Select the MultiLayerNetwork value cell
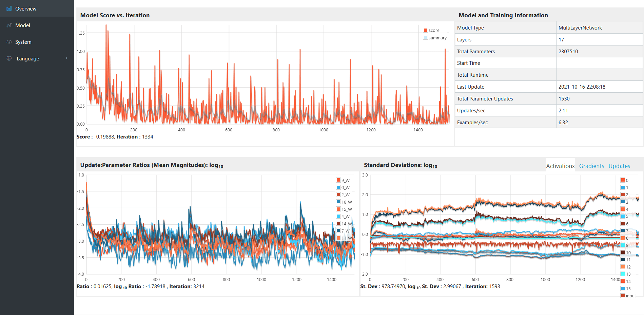The width and height of the screenshot is (644, 315). [599, 28]
